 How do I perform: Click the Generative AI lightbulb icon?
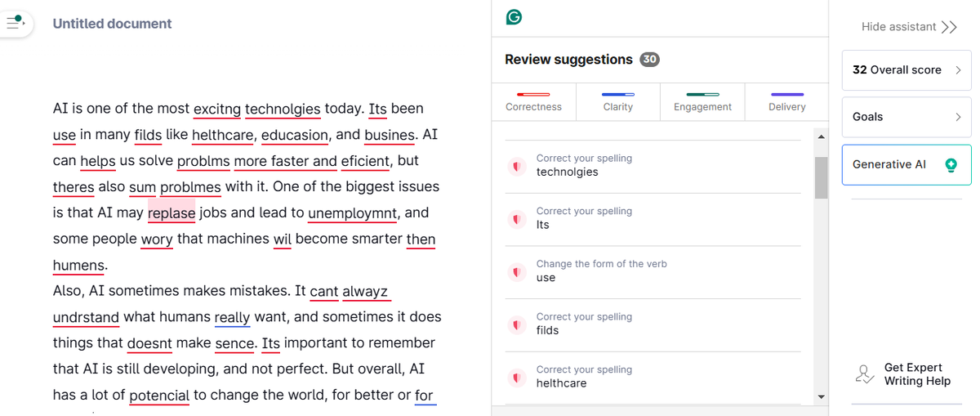coord(950,164)
